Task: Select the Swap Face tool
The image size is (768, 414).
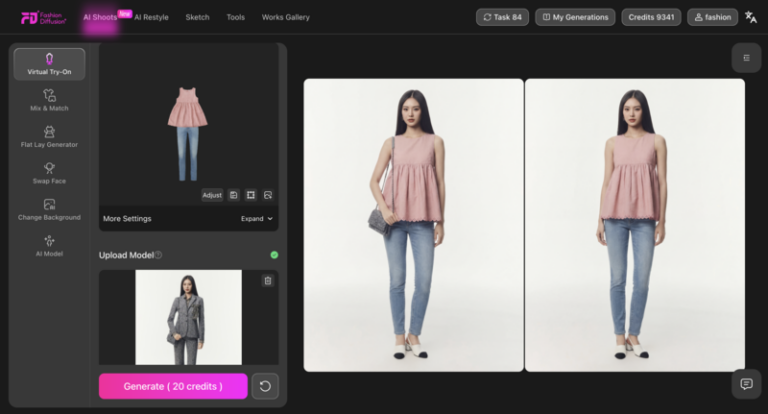Action: (x=49, y=173)
